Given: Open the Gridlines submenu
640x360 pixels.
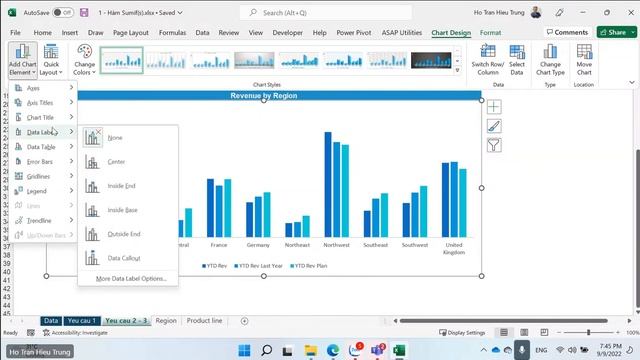Looking at the screenshot, I should 44,176.
